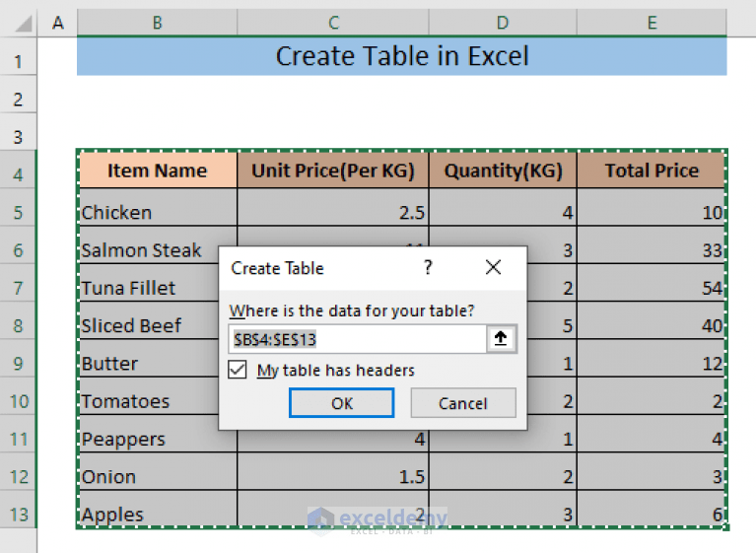The width and height of the screenshot is (756, 553).
Task: Select the 'Onion' cell
Action: pyautogui.click(x=157, y=471)
